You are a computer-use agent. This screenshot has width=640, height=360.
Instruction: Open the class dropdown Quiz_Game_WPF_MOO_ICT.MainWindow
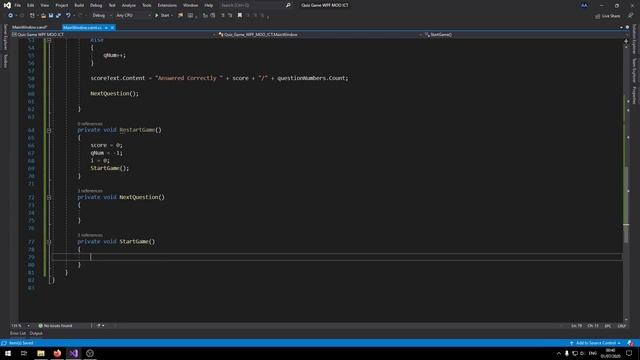[320, 35]
